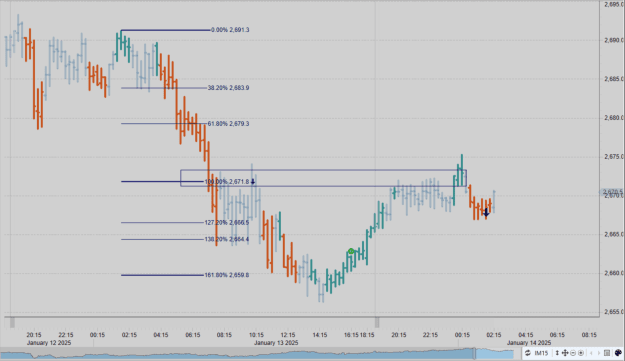Click the down-arrow beside 2,671.8 label
The image size is (625, 361).
pyautogui.click(x=253, y=182)
